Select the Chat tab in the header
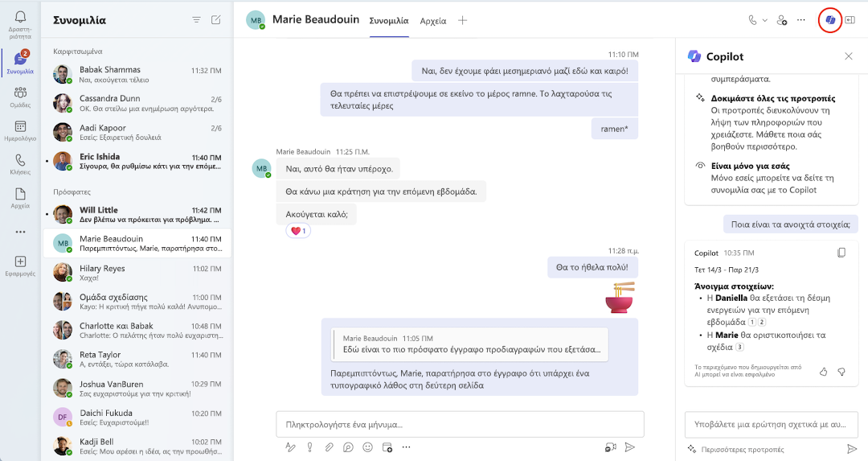Screen dimensions: 868x461 (x=389, y=21)
